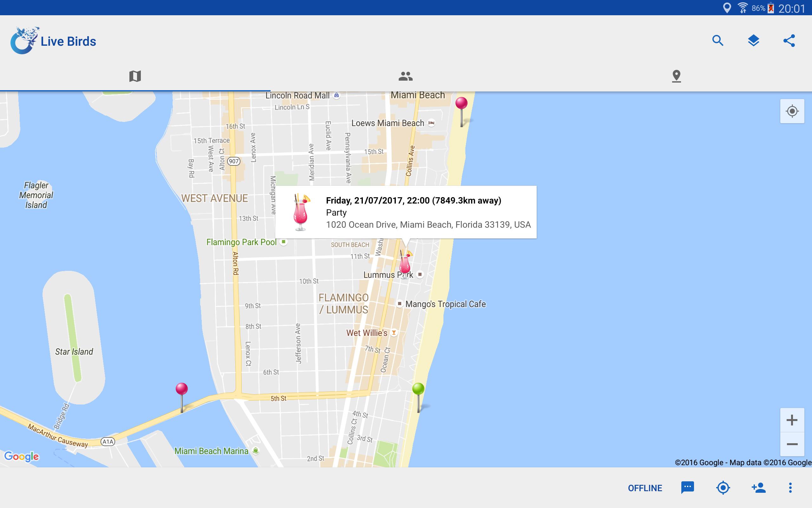Viewport: 812px width, 508px height.
Task: Select the pink pin near Loews Miami Beach
Action: point(462,111)
